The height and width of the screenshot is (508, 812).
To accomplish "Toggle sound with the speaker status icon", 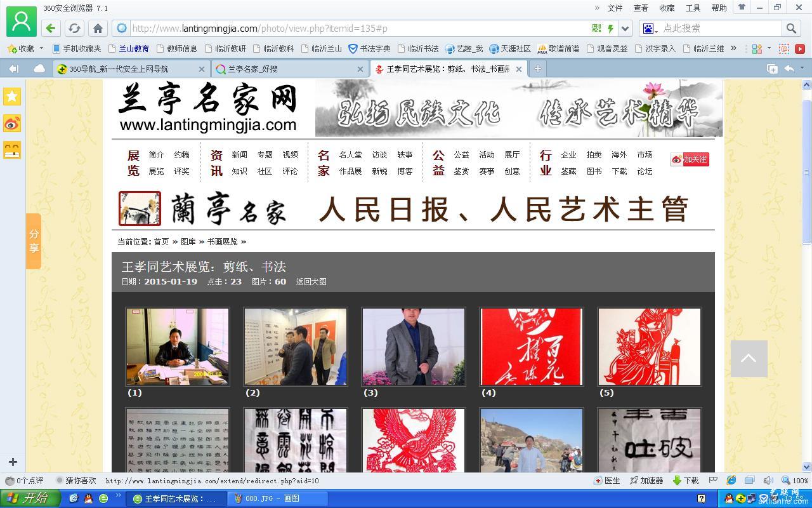I will tap(768, 481).
